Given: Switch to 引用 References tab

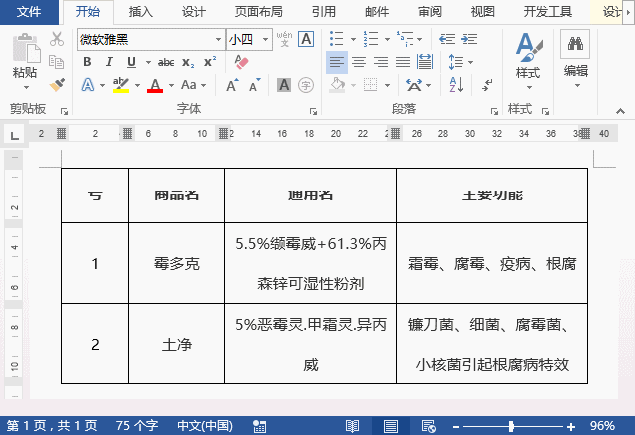Looking at the screenshot, I should pyautogui.click(x=324, y=12).
